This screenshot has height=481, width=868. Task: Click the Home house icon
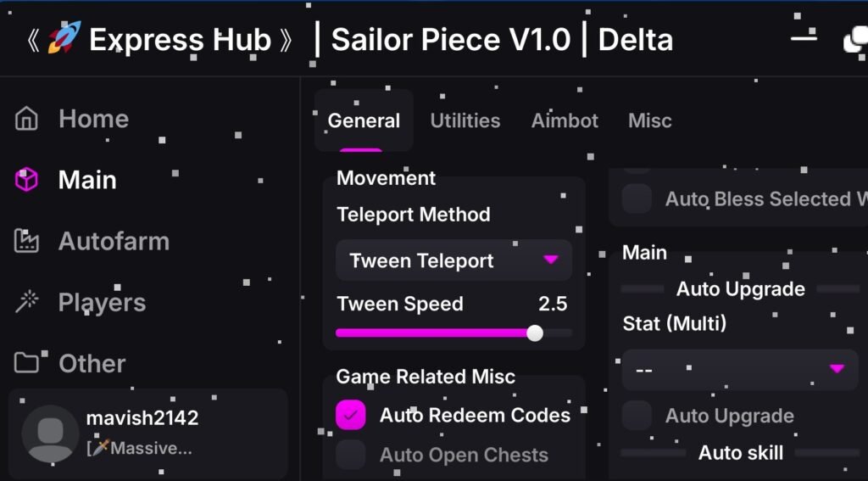point(27,119)
